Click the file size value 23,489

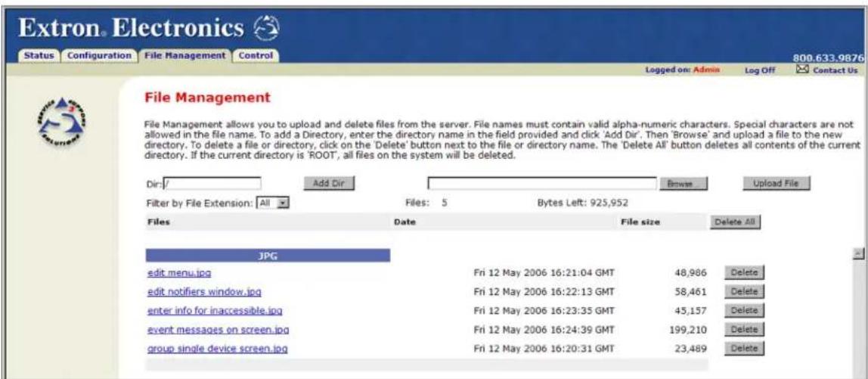tap(692, 349)
